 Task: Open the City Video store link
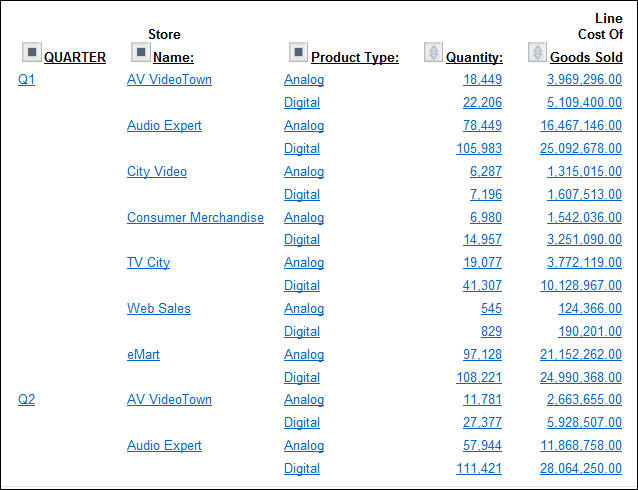[x=157, y=172]
